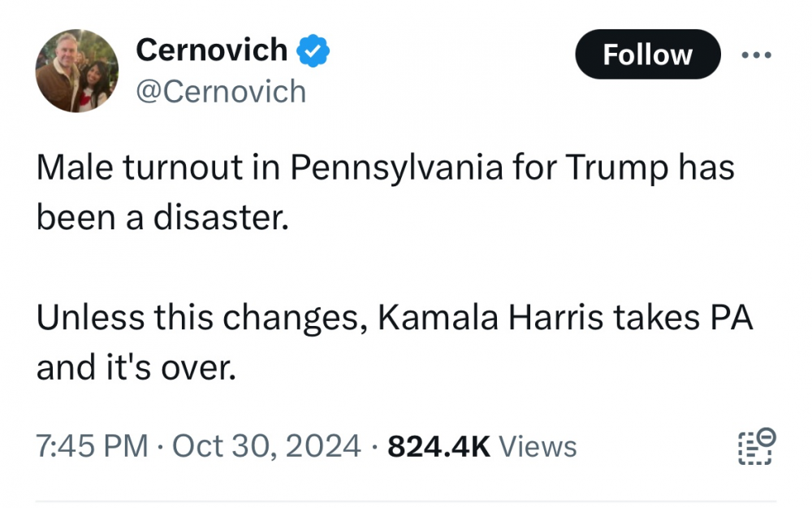Open Cernovich's profile picture
This screenshot has height=508, width=812.
click(77, 71)
